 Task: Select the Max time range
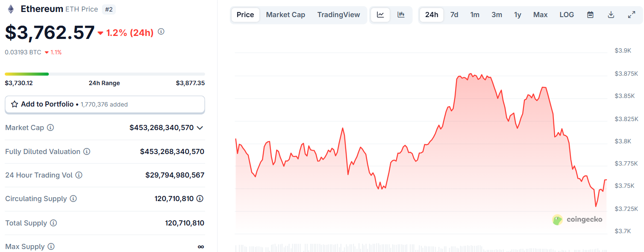click(x=540, y=15)
